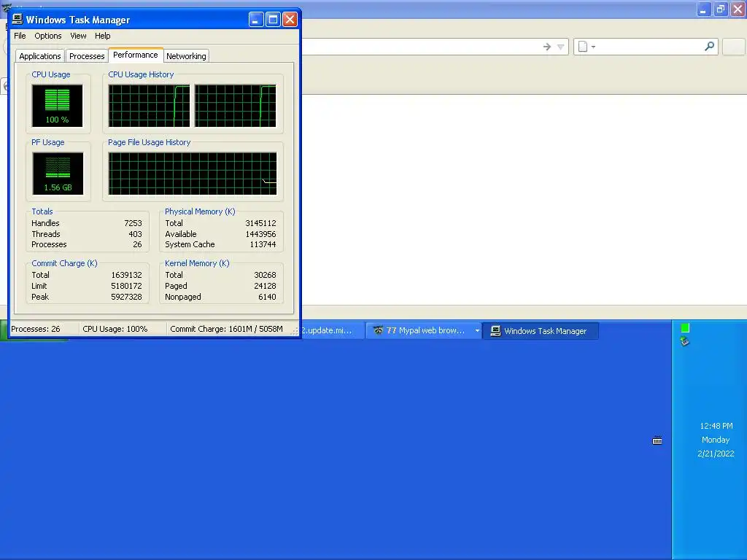Image resolution: width=747 pixels, height=560 pixels.
Task: Click Kernel Memory Total value 30268
Action: tap(265, 275)
